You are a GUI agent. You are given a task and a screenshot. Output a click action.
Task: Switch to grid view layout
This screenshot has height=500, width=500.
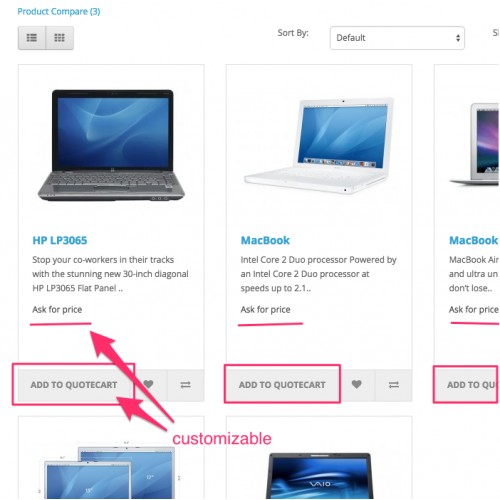tap(60, 38)
